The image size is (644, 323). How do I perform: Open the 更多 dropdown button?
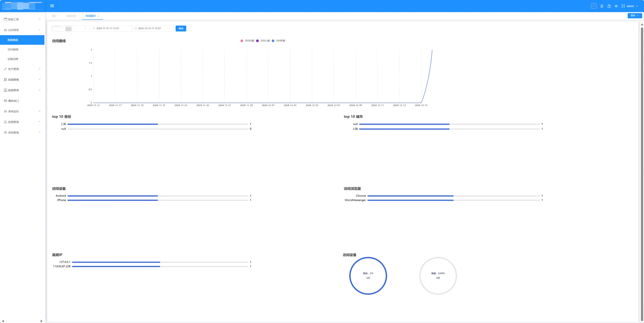634,16
